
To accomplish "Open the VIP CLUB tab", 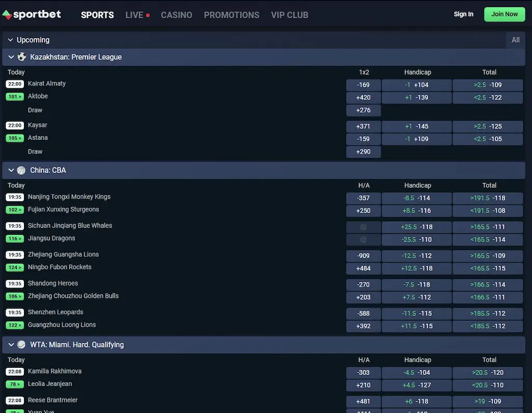I will click(289, 15).
